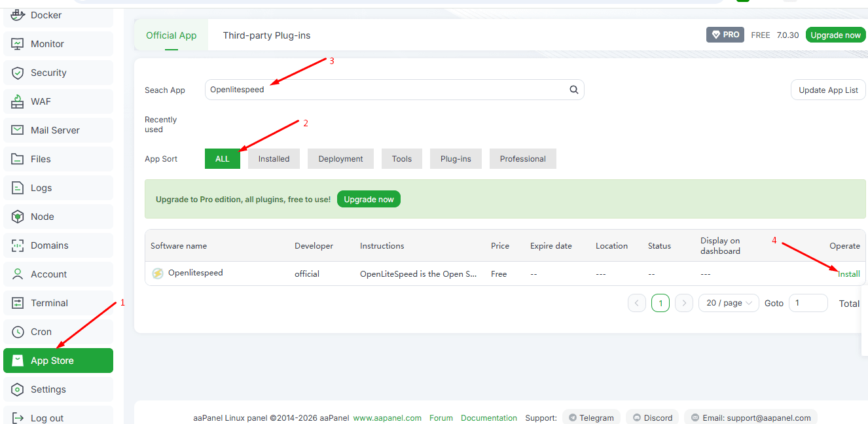Click the Node hexagon icon

(18, 217)
